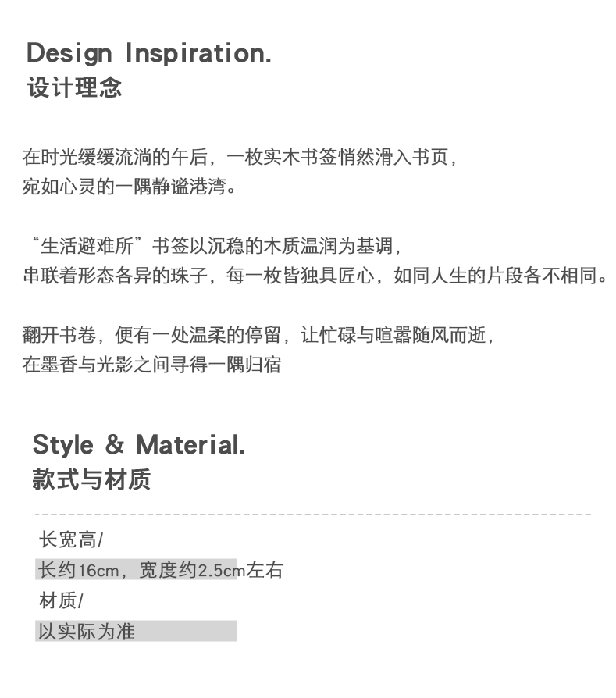Image resolution: width=616 pixels, height=698 pixels.
Task: Click the 长宽高/ label
Action: [71, 540]
